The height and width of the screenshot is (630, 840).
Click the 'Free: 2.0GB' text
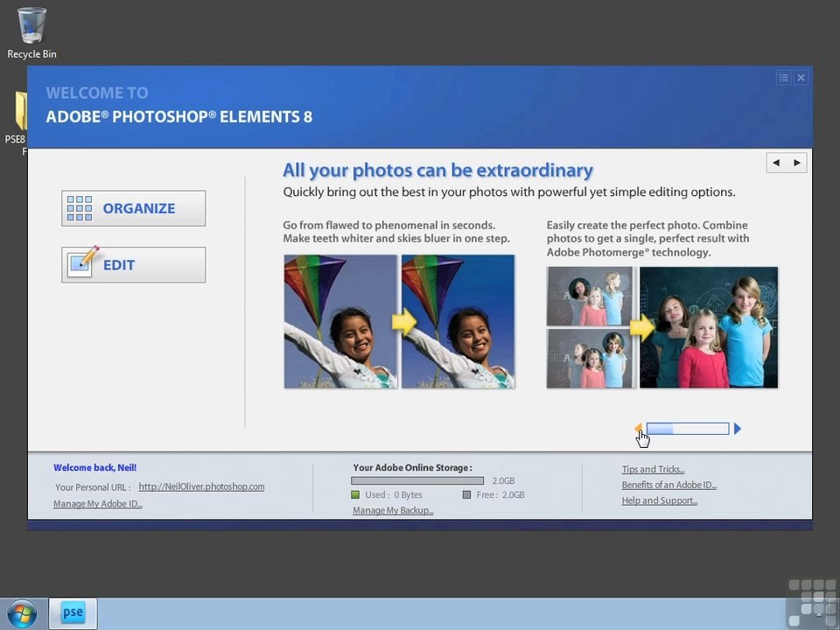coord(500,494)
